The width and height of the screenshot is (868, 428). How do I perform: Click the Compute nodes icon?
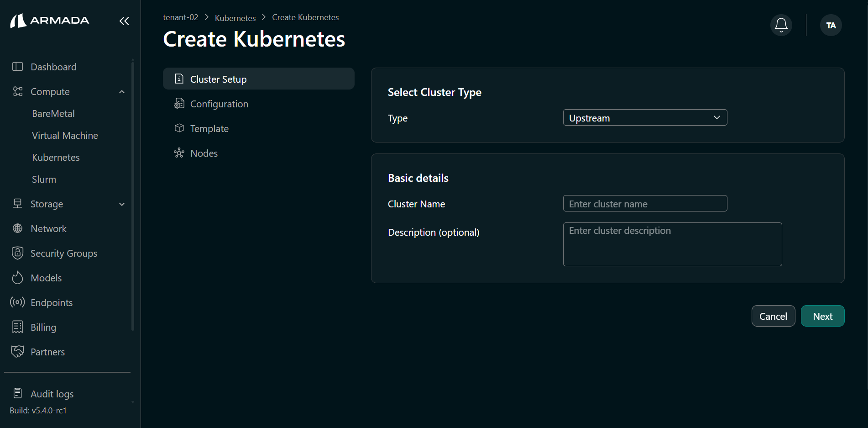[17, 91]
